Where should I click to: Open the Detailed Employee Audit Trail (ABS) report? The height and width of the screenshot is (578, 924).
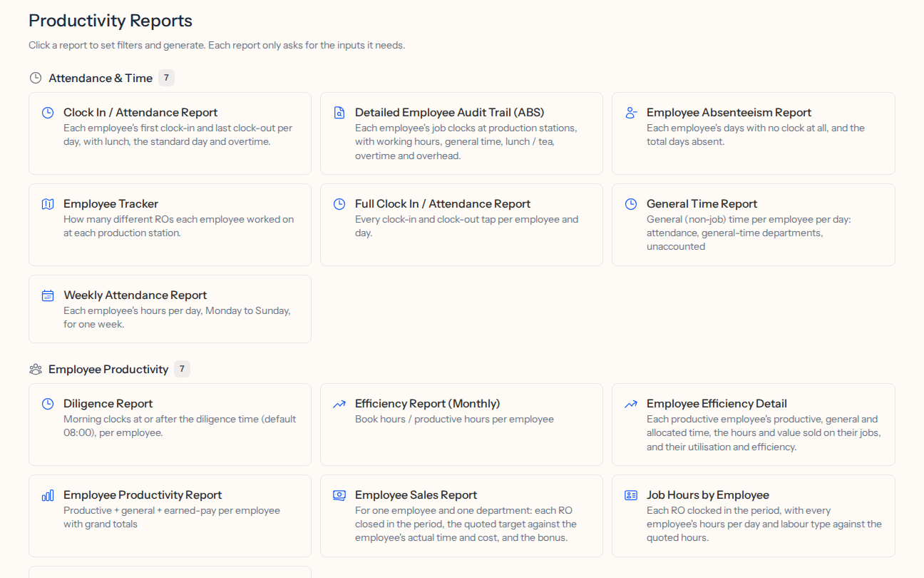tap(461, 133)
